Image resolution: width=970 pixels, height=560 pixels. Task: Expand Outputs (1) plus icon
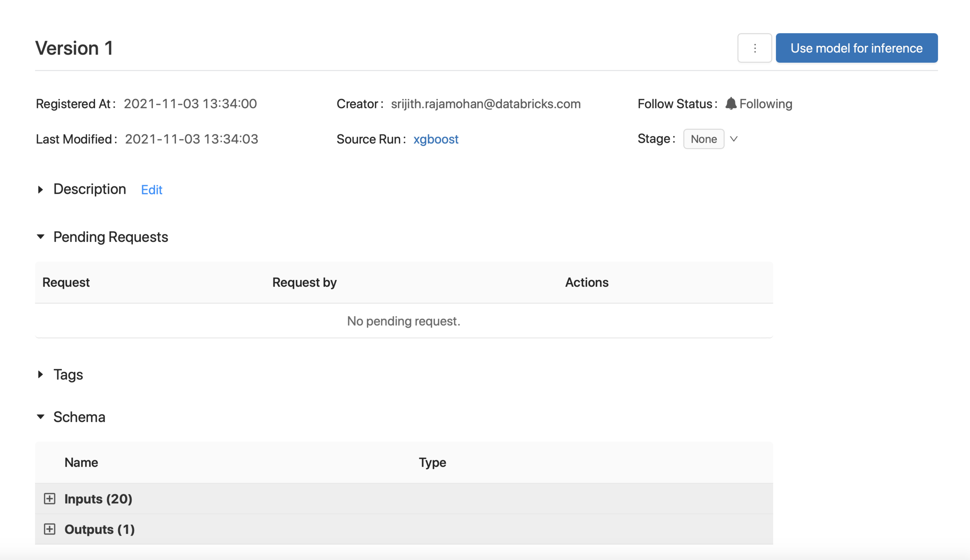[x=49, y=529]
